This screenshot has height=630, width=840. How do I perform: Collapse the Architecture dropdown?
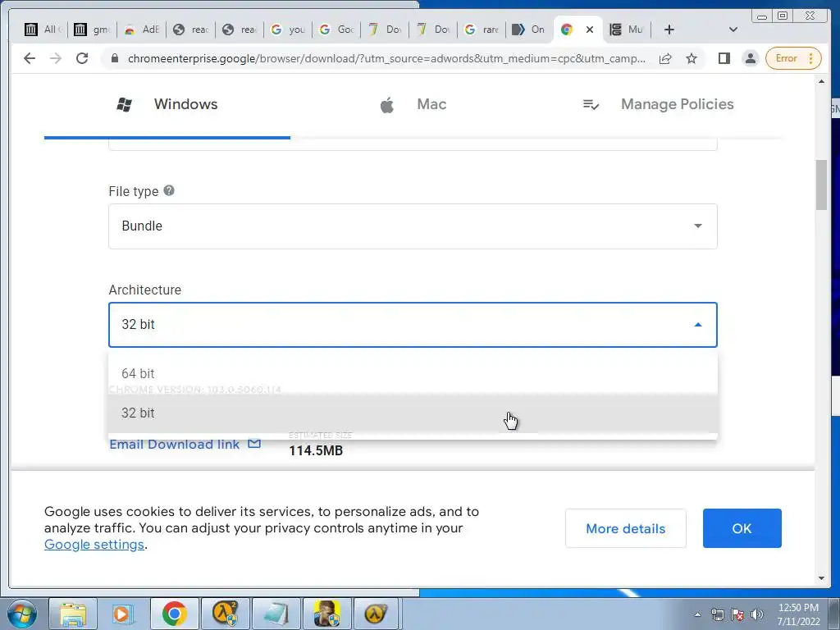(x=413, y=325)
